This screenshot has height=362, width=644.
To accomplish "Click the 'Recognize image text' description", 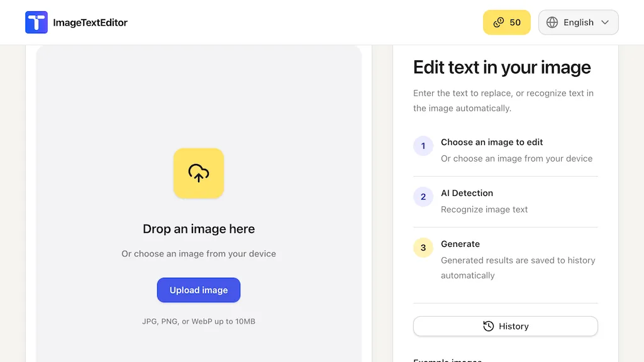I will coord(484,209).
